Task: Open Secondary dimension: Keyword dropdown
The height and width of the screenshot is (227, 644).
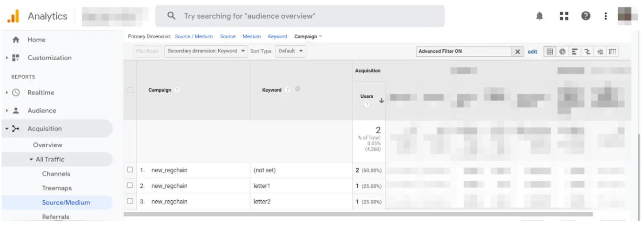Action: tap(206, 51)
